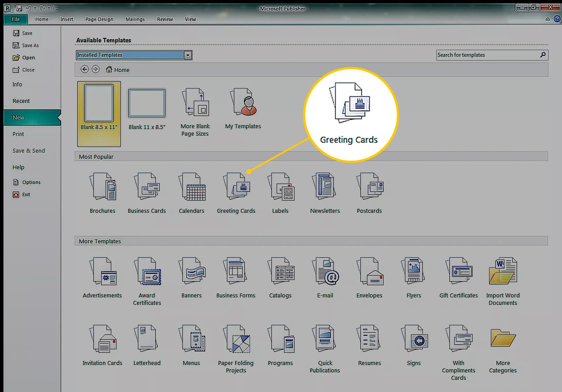Click Save As in the File menu
The width and height of the screenshot is (562, 392).
click(26, 45)
